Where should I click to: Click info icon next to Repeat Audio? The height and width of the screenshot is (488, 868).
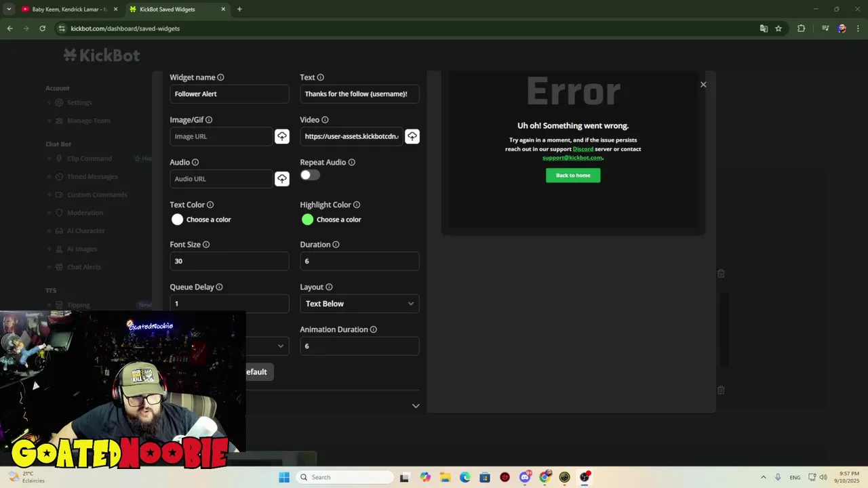[351, 163]
